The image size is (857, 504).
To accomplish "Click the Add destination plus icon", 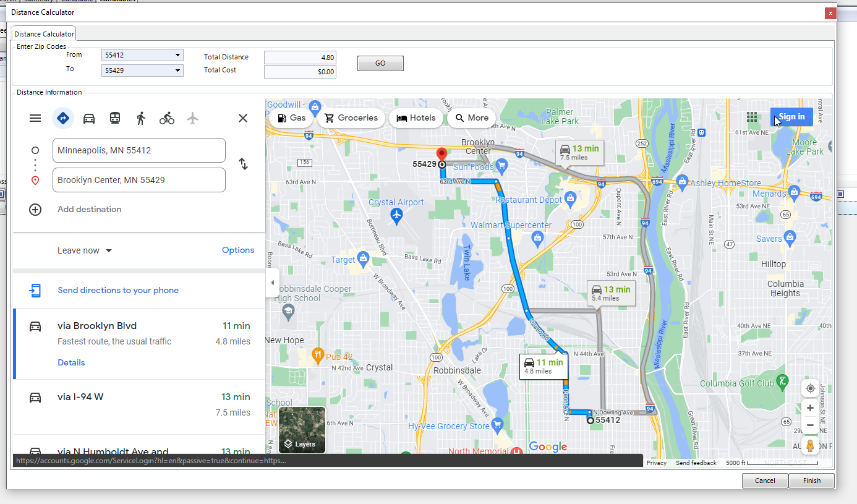I will (x=35, y=210).
